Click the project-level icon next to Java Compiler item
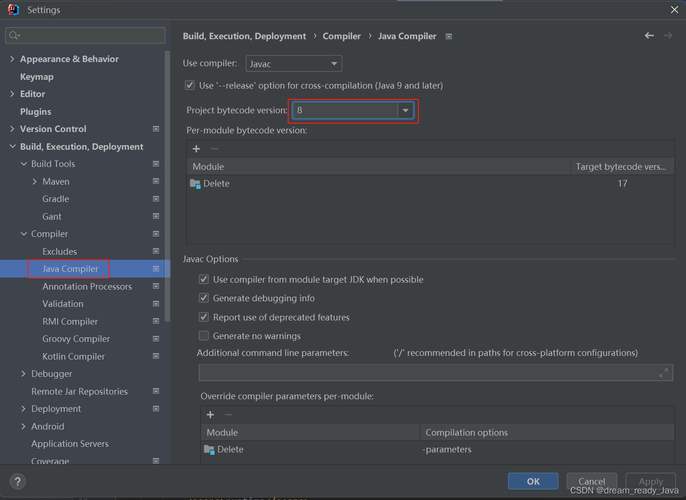 click(156, 269)
